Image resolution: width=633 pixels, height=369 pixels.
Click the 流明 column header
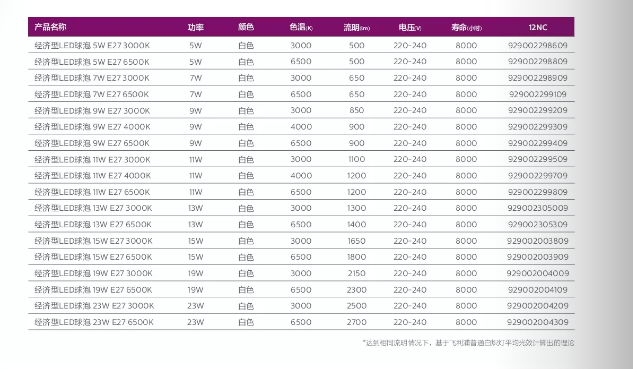tap(356, 27)
